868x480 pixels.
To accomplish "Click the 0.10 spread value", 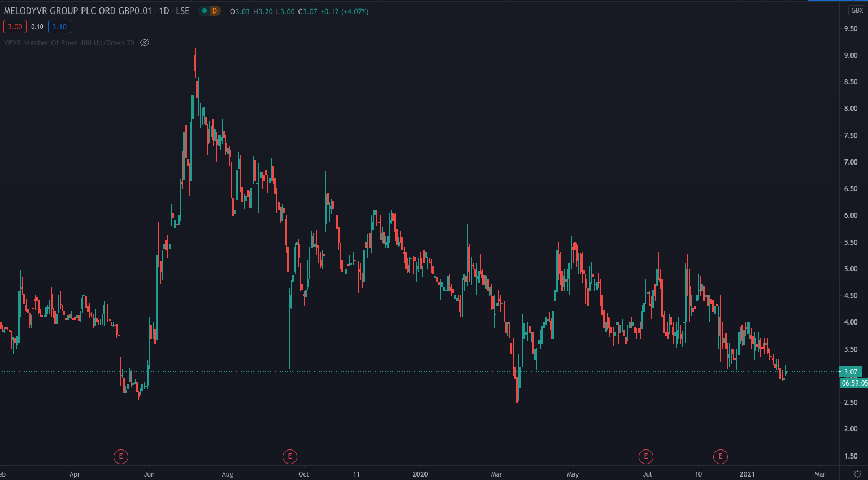I will [37, 27].
